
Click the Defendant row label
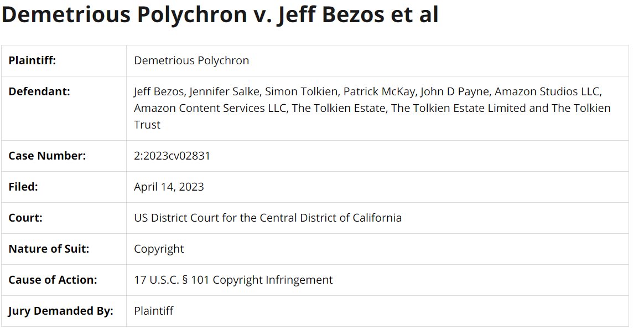tap(39, 91)
